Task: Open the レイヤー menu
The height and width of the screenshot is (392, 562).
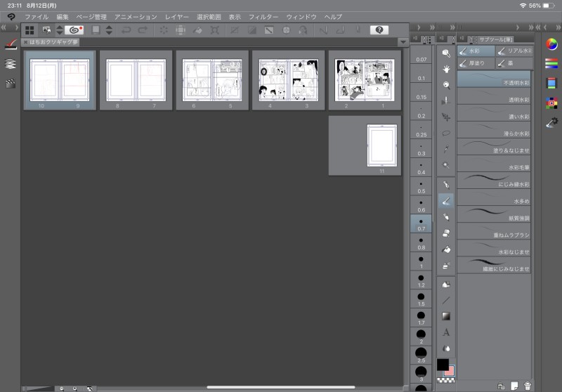Action: click(x=177, y=17)
